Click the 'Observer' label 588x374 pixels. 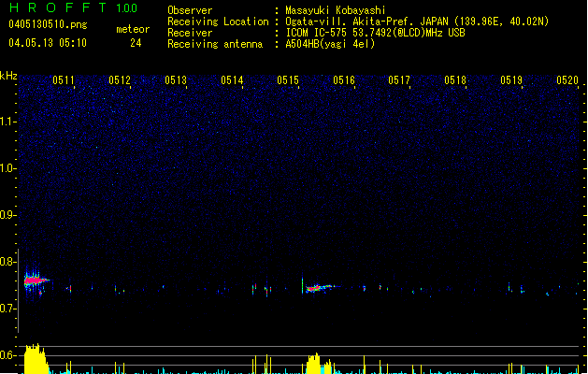coord(190,10)
